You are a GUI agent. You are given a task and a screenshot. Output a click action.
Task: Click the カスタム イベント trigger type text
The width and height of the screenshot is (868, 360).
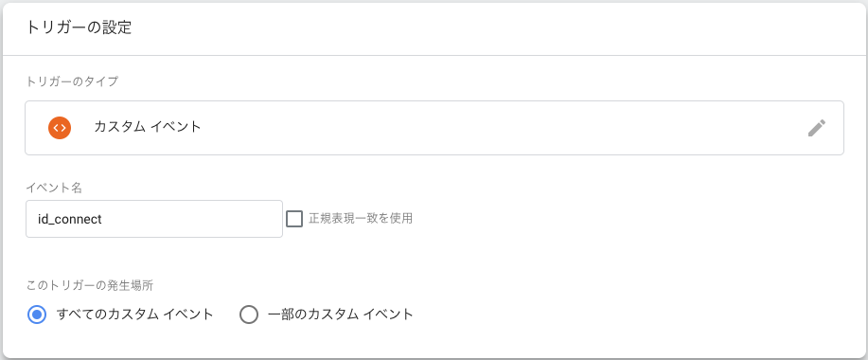pyautogui.click(x=148, y=127)
